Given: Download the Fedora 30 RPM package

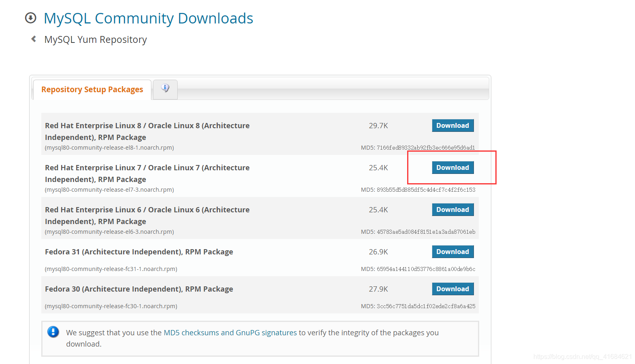Looking at the screenshot, I should point(453,289).
